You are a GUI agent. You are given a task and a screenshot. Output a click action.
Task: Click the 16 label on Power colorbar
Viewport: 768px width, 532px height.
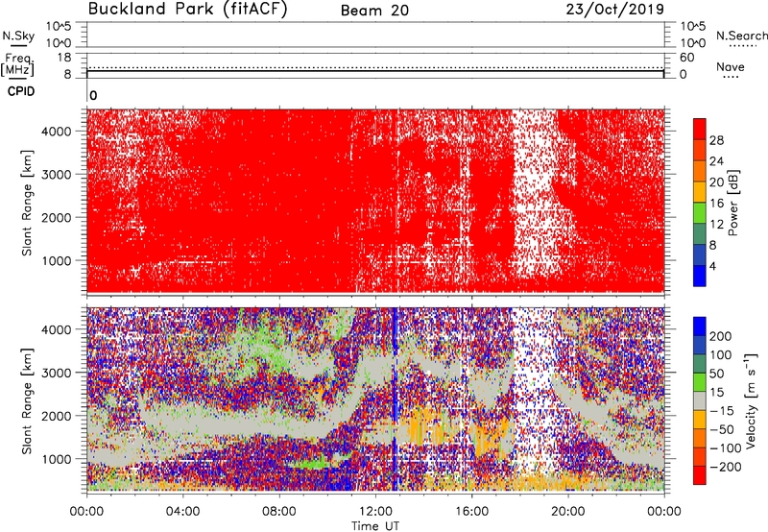point(716,204)
